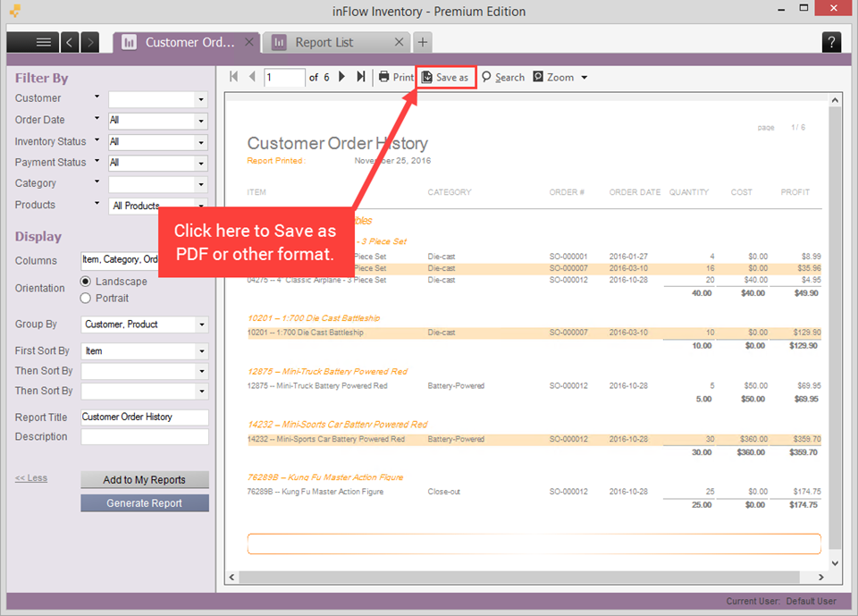Viewport: 858px width, 616px height.
Task: Go to the next report page
Action: 341,77
